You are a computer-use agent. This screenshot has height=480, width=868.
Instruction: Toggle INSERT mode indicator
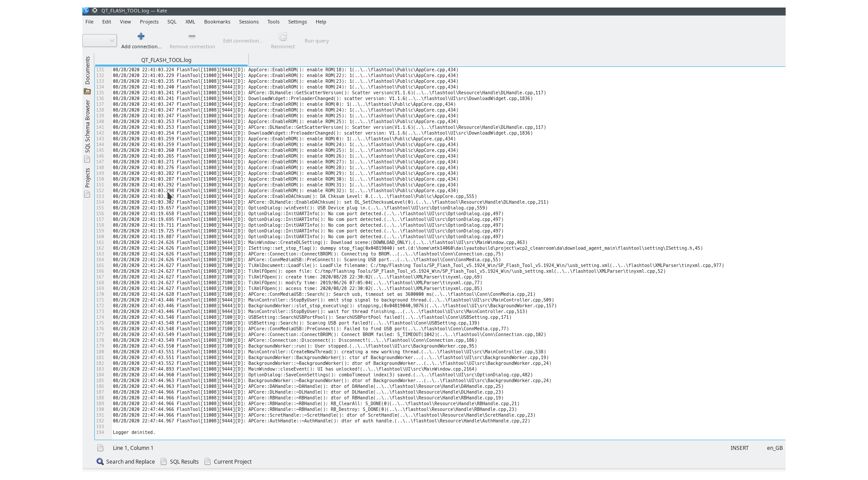[740, 448]
